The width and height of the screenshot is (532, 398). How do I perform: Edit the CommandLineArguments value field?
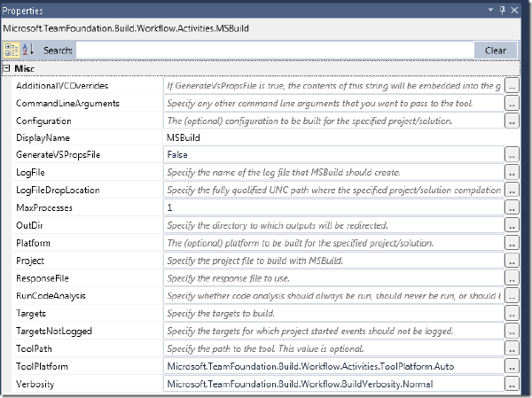pos(333,104)
